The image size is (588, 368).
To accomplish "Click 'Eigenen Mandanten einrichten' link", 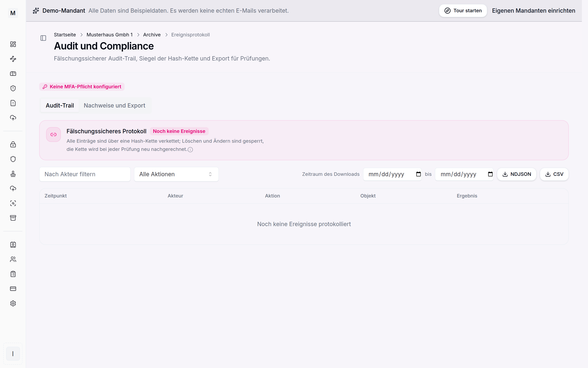I will (x=533, y=11).
